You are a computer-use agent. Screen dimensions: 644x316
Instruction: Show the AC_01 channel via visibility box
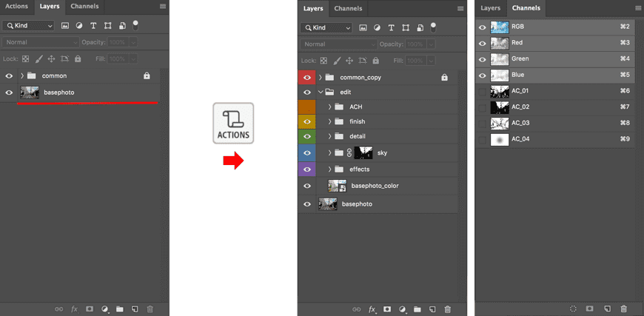tap(483, 91)
